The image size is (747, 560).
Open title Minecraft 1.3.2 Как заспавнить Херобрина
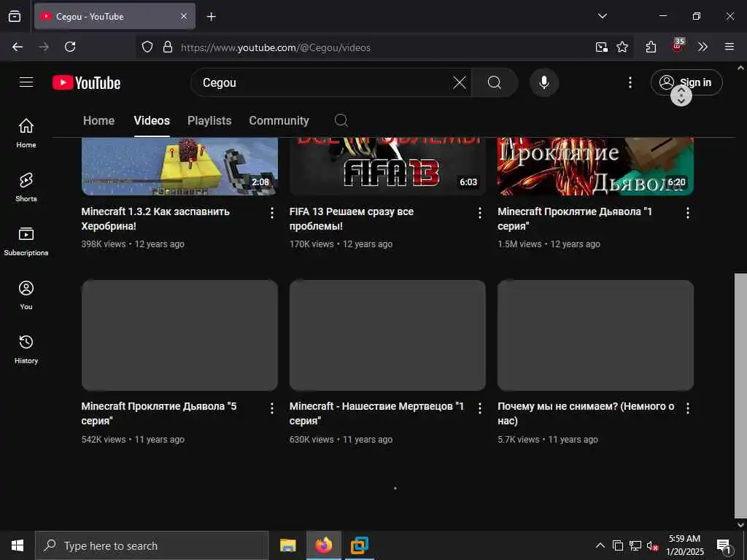click(x=155, y=219)
